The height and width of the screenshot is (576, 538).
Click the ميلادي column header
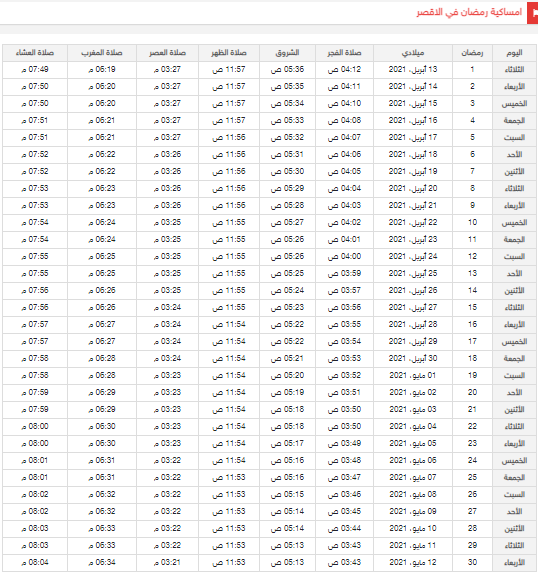pyautogui.click(x=413, y=53)
